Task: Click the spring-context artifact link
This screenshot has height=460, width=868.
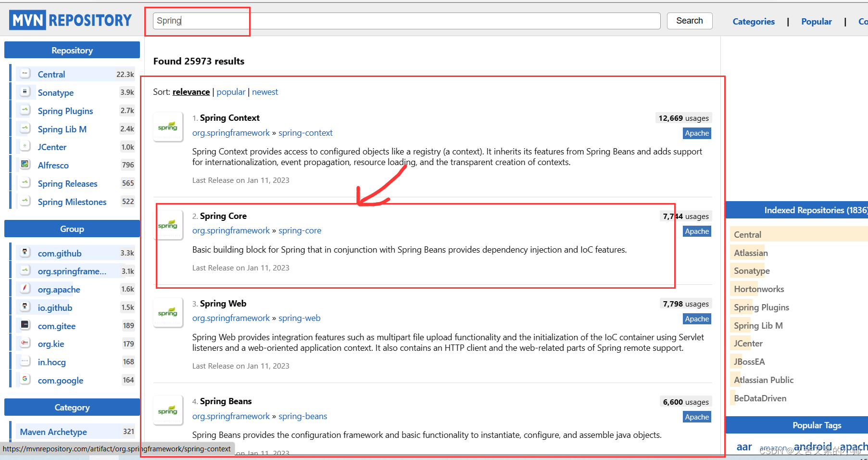Action: tap(305, 133)
